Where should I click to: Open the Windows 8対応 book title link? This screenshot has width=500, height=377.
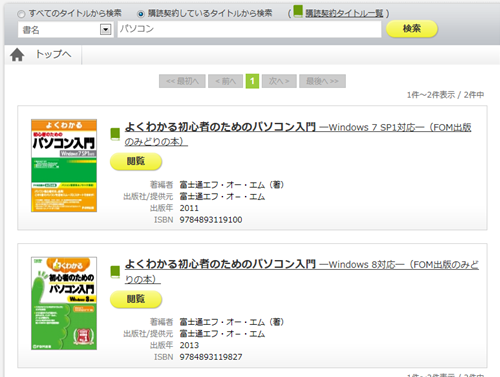[302, 272]
